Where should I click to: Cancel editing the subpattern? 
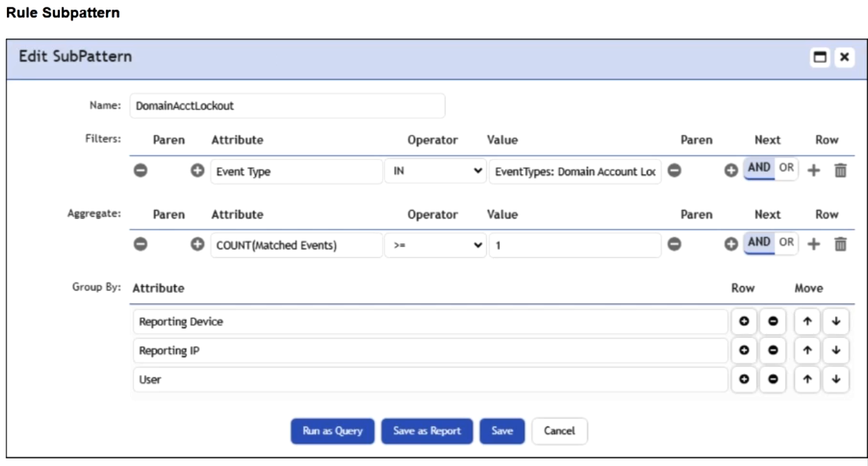[559, 431]
